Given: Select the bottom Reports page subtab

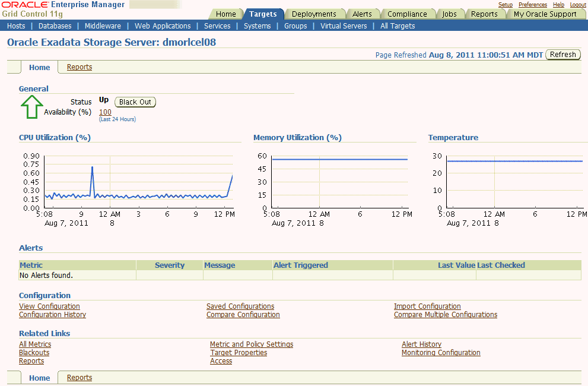Looking at the screenshot, I should [80, 377].
